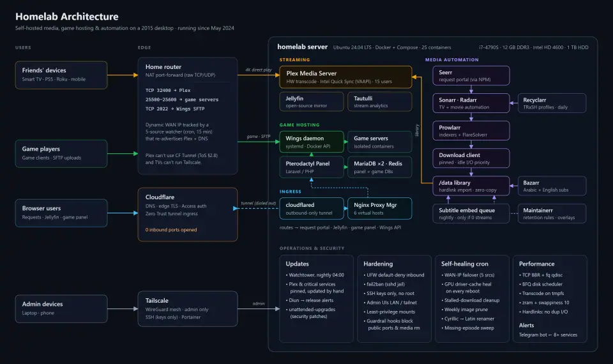
Task: Select the Pterodactyl Panel node
Action: (x=312, y=167)
